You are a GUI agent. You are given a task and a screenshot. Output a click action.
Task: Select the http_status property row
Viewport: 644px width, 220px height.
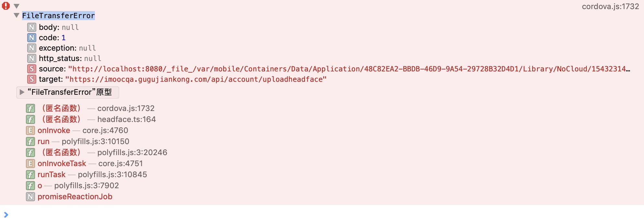coord(70,58)
